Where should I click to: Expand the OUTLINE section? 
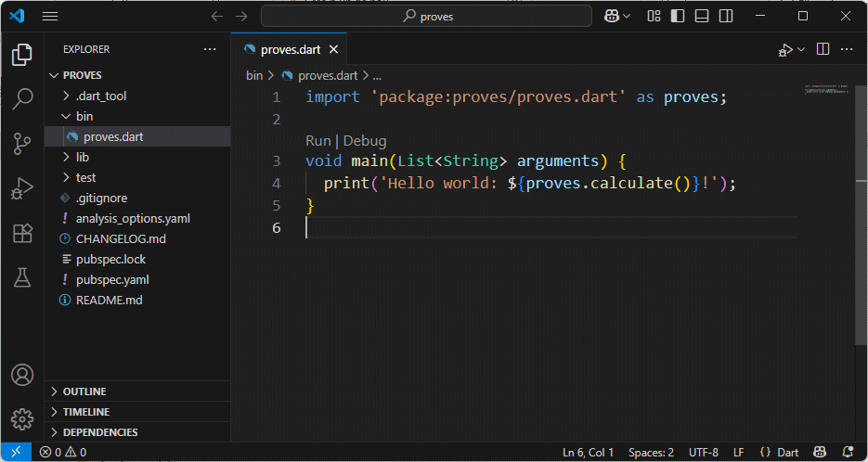84,391
